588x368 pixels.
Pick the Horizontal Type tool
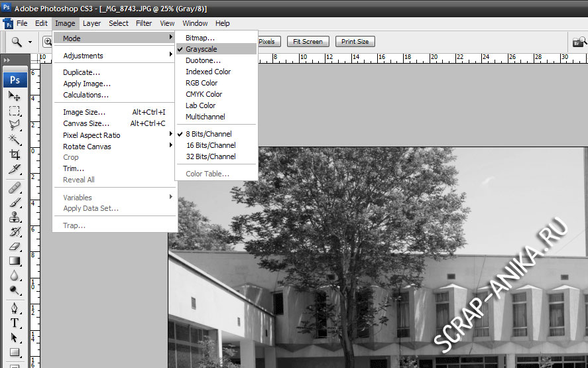[15, 324]
